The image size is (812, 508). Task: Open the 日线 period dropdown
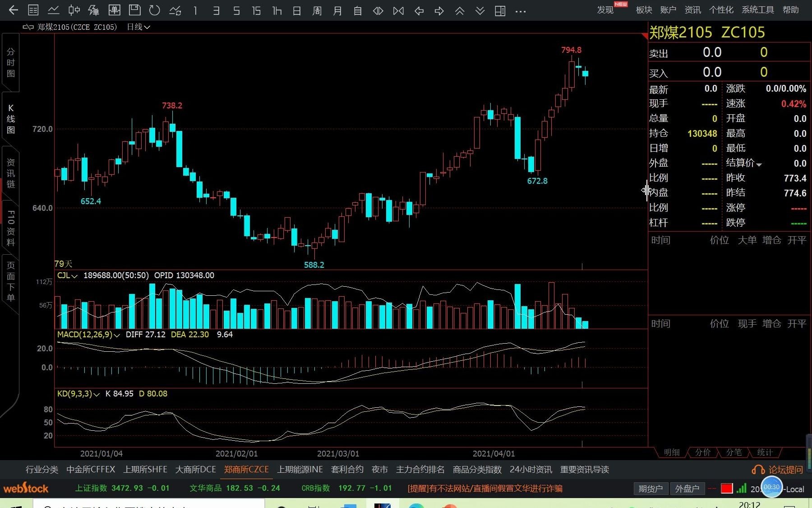pyautogui.click(x=138, y=27)
